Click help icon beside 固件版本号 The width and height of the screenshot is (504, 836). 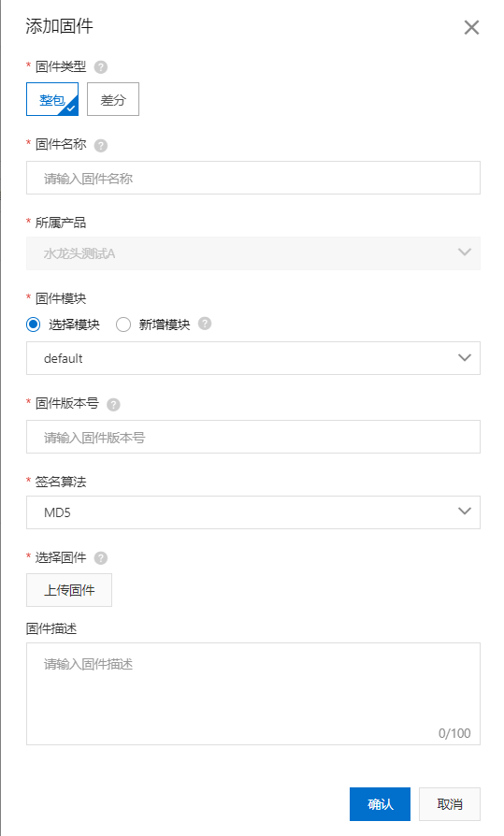(113, 405)
